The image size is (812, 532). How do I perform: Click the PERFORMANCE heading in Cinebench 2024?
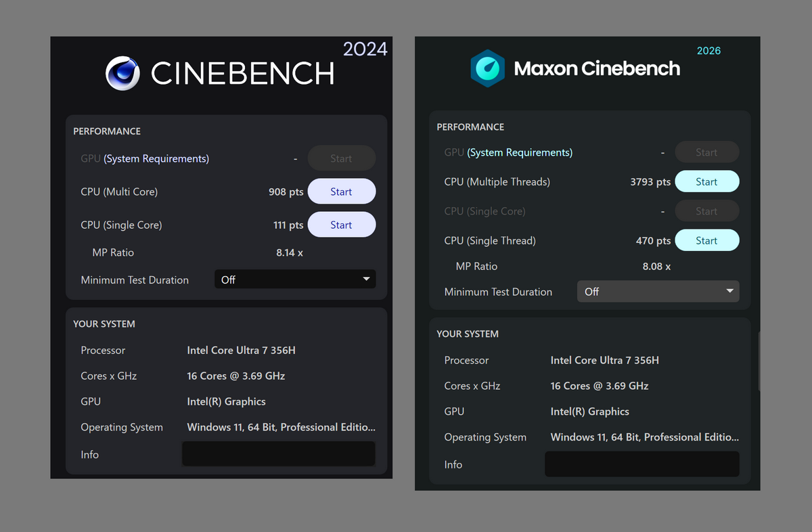tap(107, 131)
